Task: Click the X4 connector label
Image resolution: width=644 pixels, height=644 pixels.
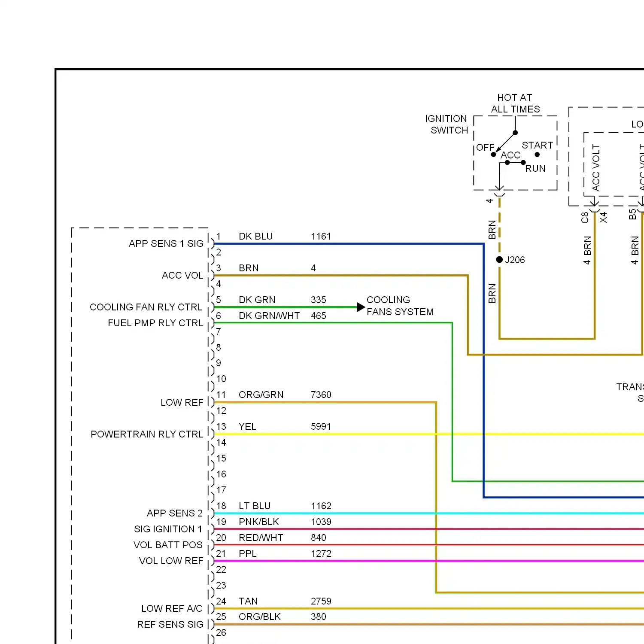Action: [x=603, y=217]
